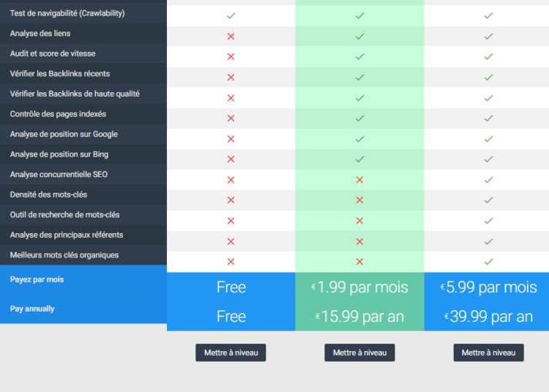The image size is (549, 392).
Task: Click the €1.99 plan red cross for Analyse concurrentielle SEO
Action: tap(359, 179)
